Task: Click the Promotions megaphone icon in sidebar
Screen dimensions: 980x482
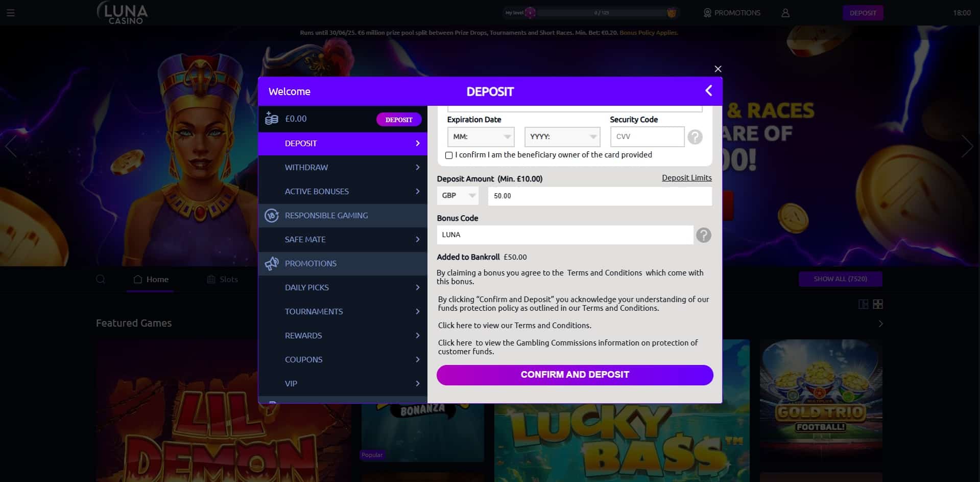Action: coord(272,263)
